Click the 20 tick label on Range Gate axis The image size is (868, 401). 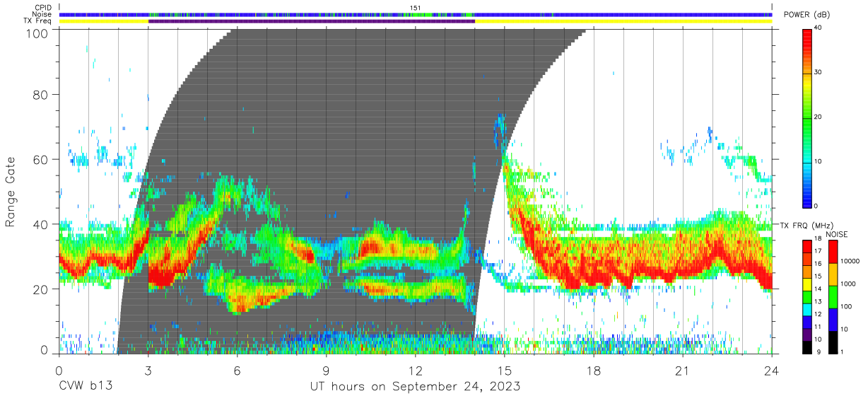point(41,289)
